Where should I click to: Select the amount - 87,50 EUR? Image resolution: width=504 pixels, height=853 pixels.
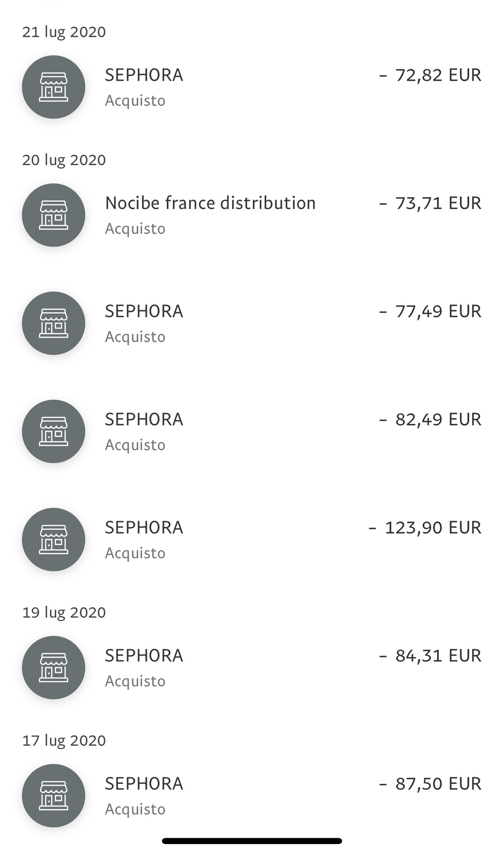coord(430,784)
